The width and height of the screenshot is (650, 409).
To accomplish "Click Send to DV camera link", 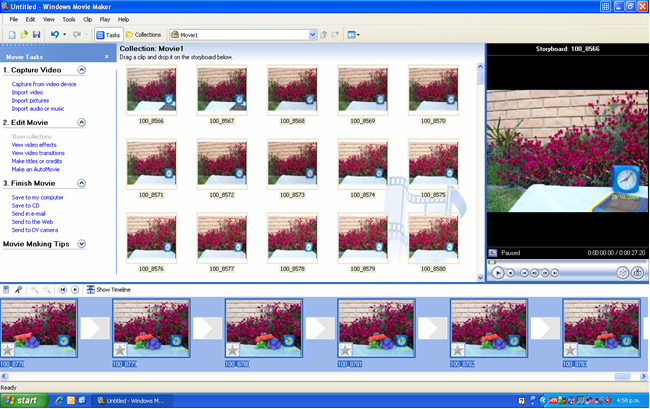I will click(x=35, y=230).
